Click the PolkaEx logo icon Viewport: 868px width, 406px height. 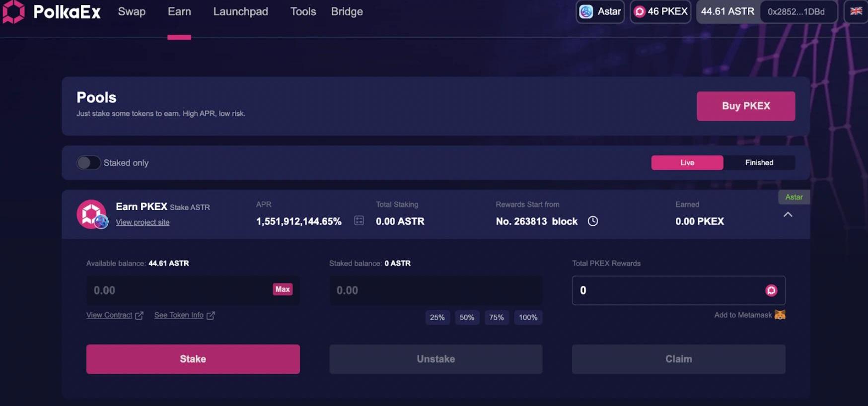coord(13,12)
